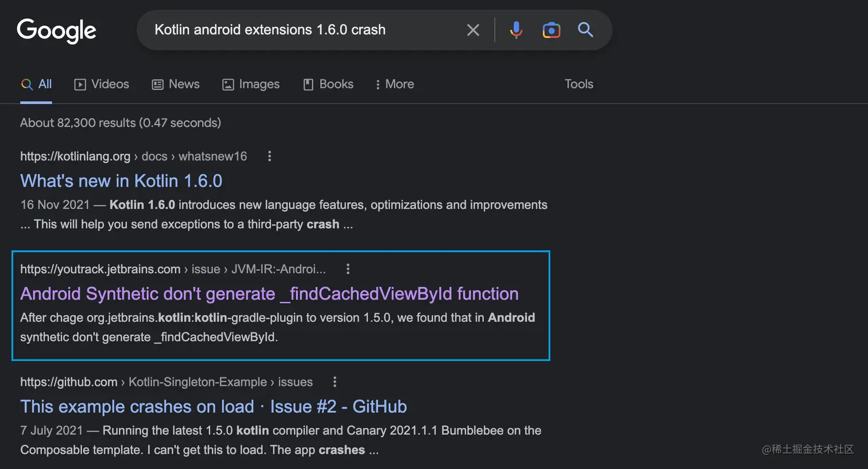Open "What's new in Kotlin 1.6.0" link
Screen dimensions: 868x469
click(121, 181)
